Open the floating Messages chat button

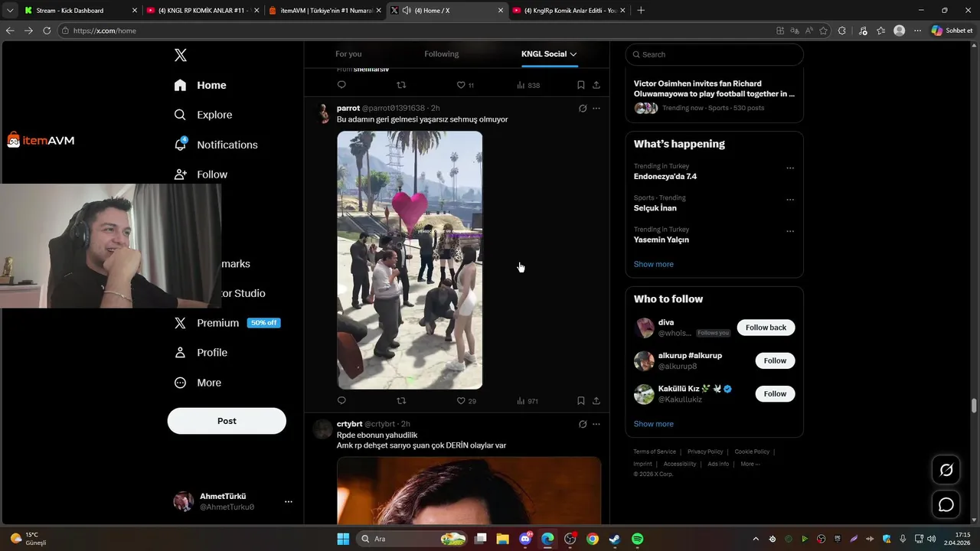click(946, 504)
